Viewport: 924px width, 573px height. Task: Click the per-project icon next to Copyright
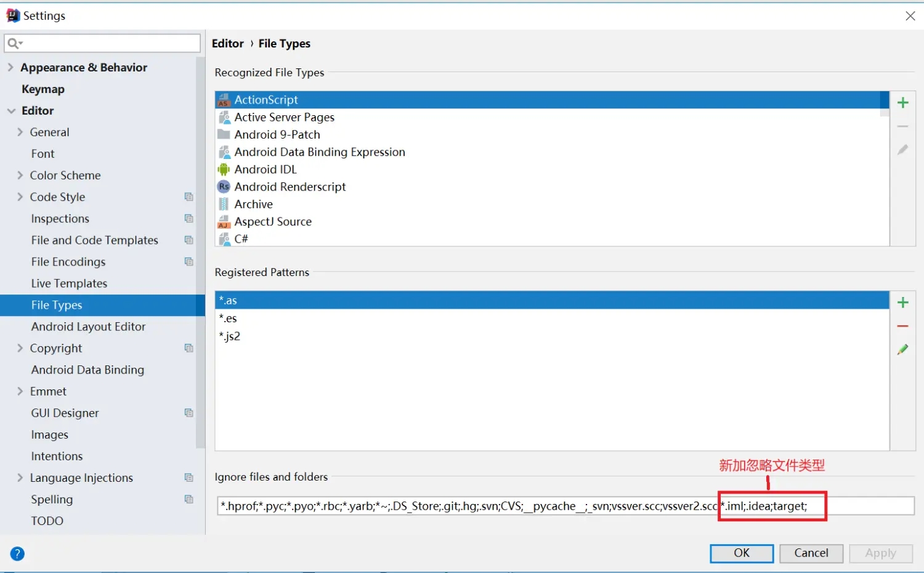pos(189,348)
